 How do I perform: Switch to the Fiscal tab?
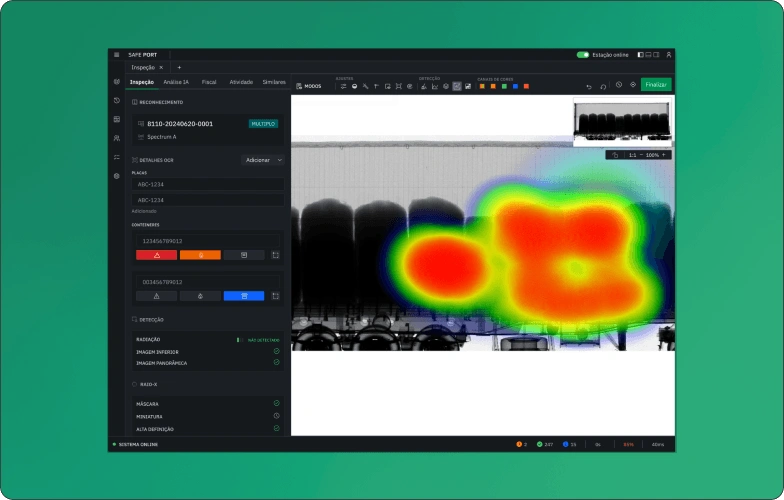[x=209, y=82]
